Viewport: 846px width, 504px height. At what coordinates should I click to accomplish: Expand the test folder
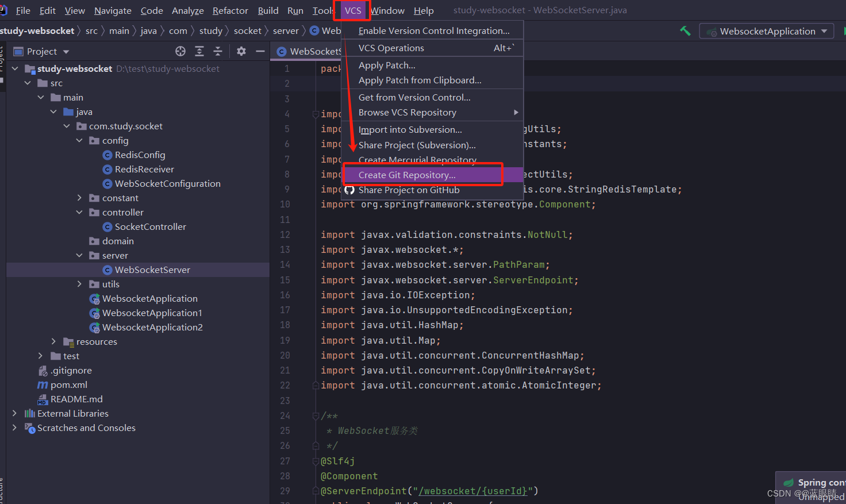tap(41, 356)
